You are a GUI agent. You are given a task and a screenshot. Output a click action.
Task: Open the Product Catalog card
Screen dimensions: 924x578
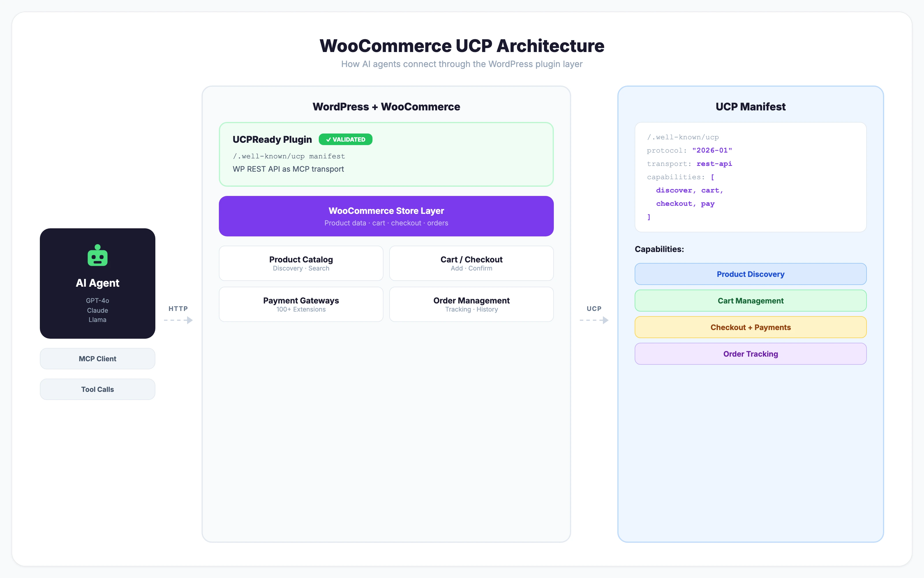tap(301, 263)
